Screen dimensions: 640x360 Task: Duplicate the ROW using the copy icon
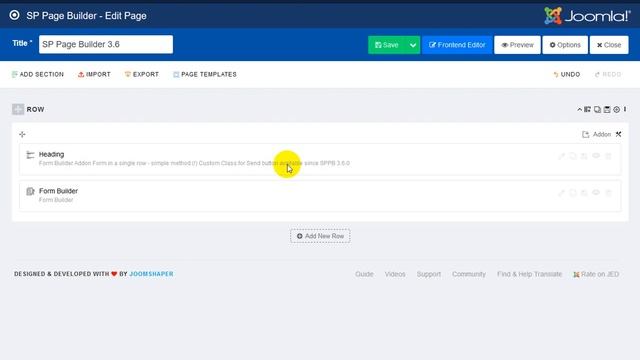tap(597, 109)
